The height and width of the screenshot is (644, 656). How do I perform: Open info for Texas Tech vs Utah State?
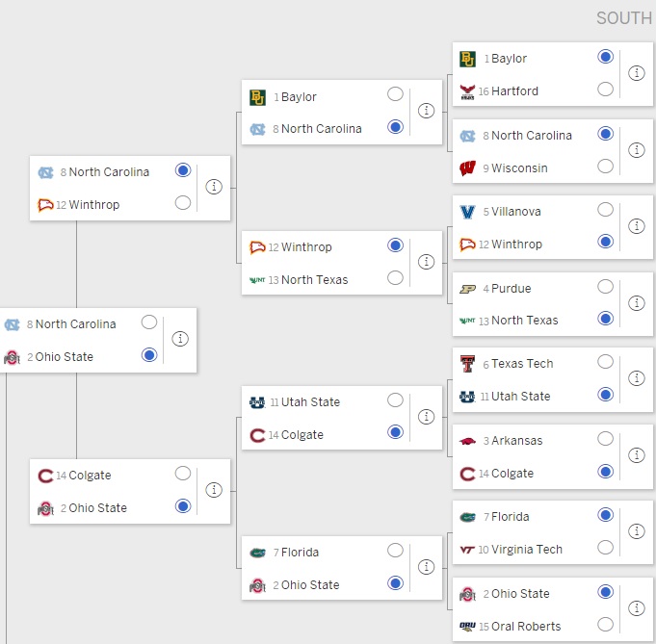(636, 378)
